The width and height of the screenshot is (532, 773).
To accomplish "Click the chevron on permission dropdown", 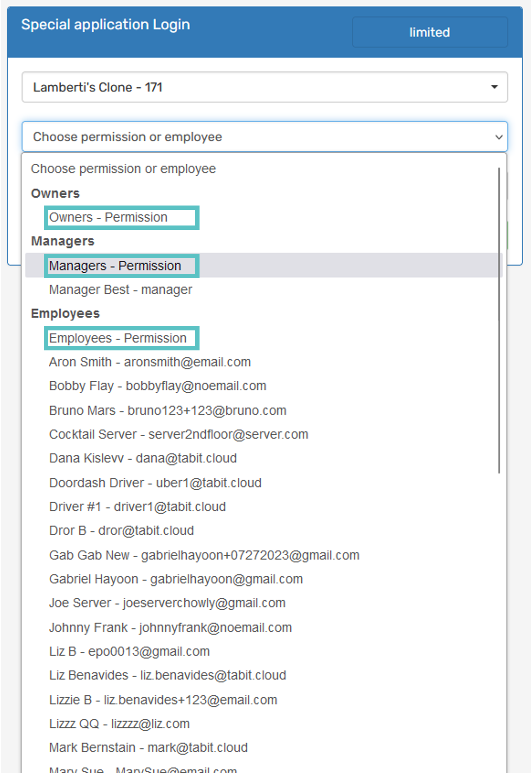I will click(498, 137).
